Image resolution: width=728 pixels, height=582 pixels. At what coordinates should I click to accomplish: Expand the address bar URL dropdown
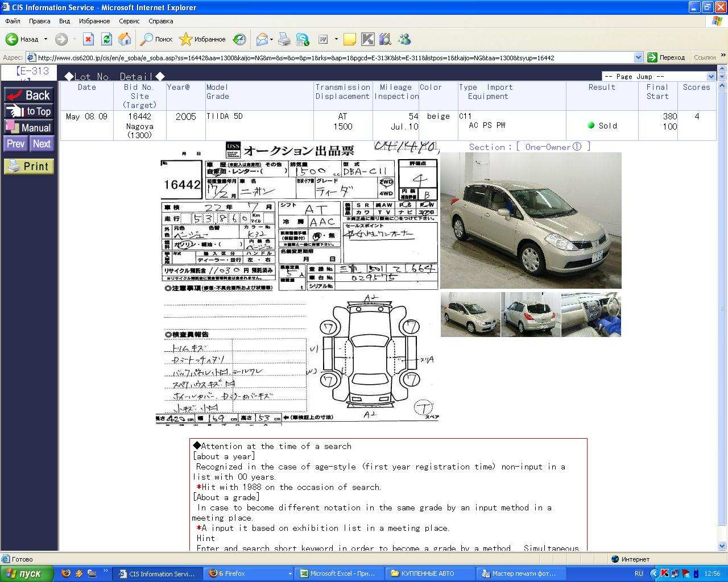point(638,57)
